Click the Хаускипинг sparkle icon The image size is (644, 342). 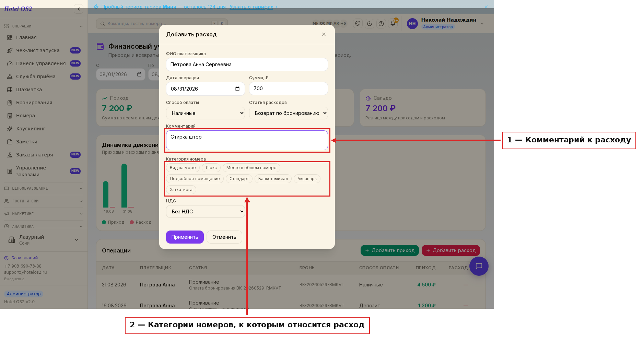pos(10,129)
